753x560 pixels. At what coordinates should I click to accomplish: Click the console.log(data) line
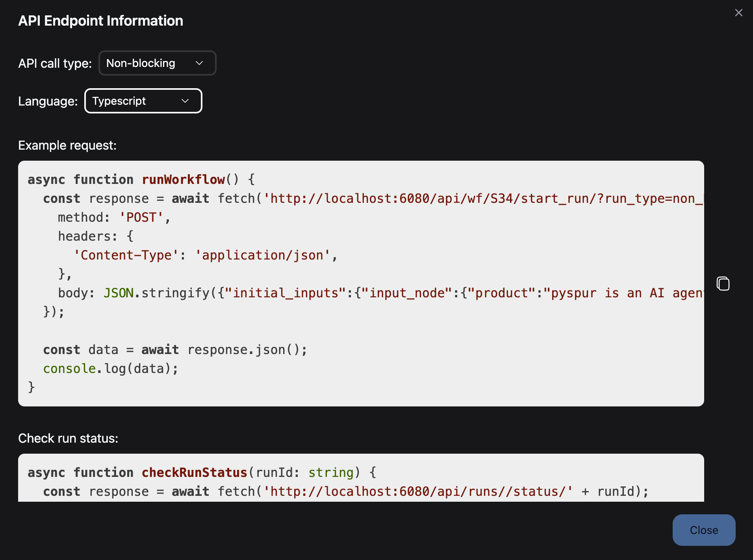[x=110, y=368]
